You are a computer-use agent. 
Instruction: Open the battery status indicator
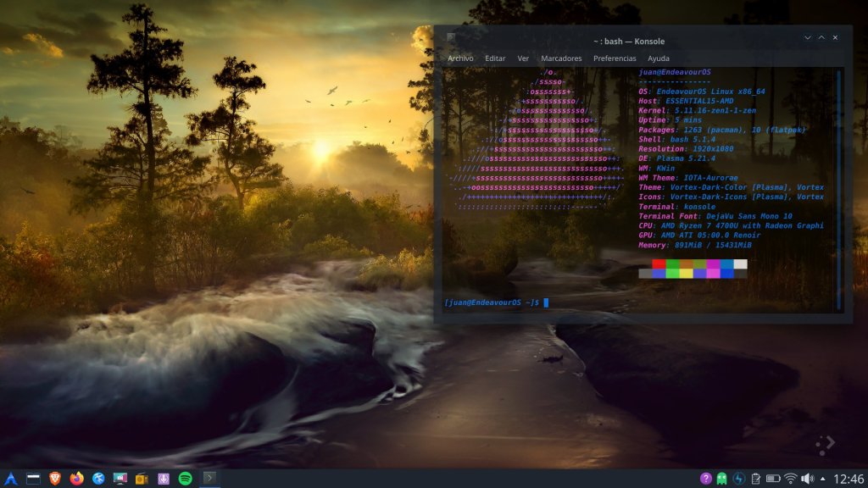[773, 479]
